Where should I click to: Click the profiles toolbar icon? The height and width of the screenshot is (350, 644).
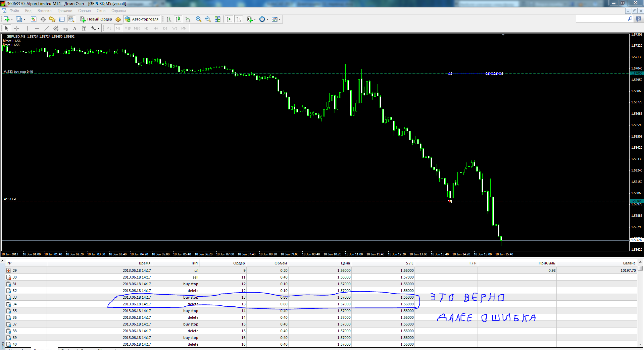[x=19, y=19]
